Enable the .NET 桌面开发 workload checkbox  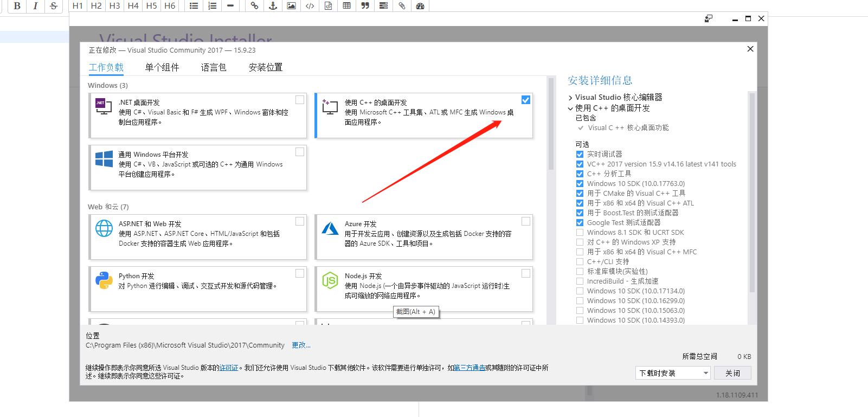click(x=300, y=100)
